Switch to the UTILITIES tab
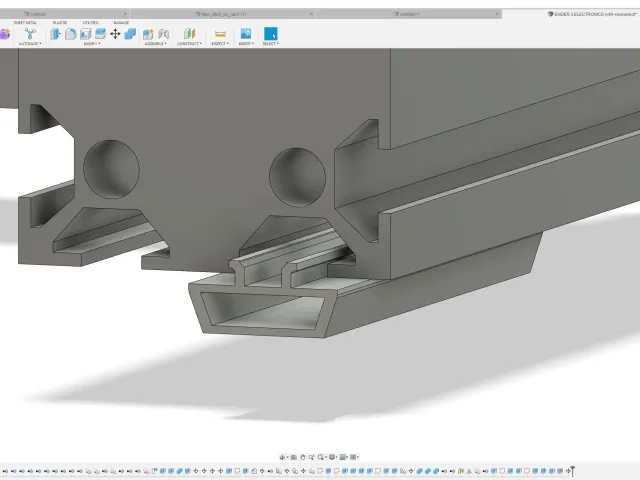 coord(91,22)
